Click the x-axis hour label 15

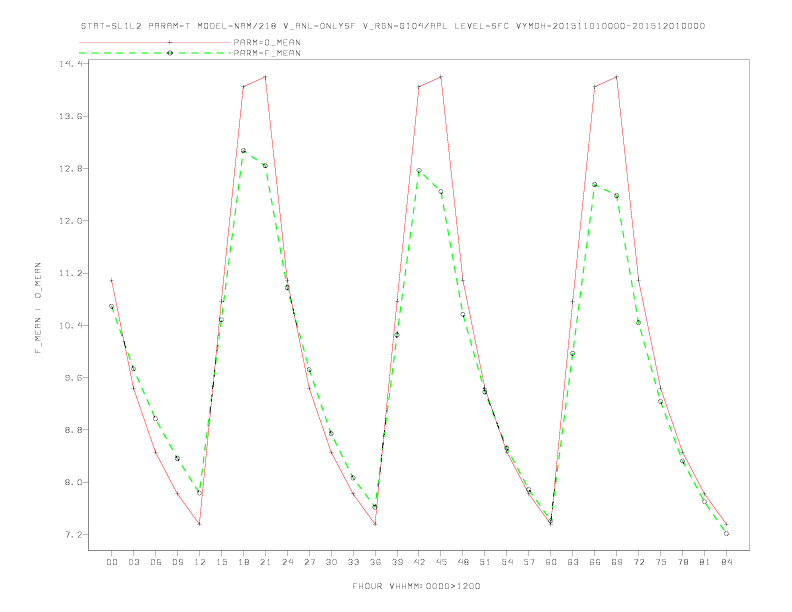221,562
